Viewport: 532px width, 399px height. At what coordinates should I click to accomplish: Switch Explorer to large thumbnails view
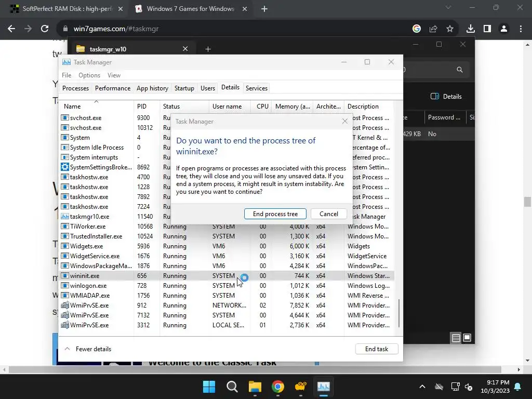pyautogui.click(x=467, y=338)
